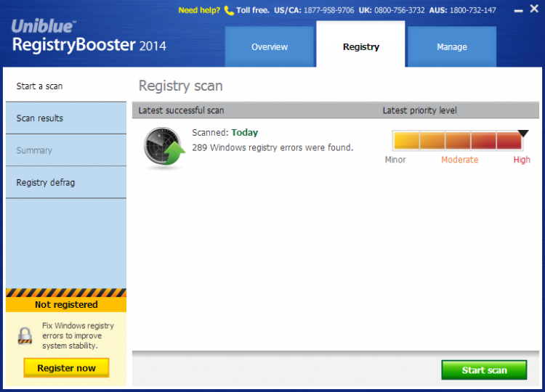
Task: Click the Latest priority level header
Action: point(419,110)
